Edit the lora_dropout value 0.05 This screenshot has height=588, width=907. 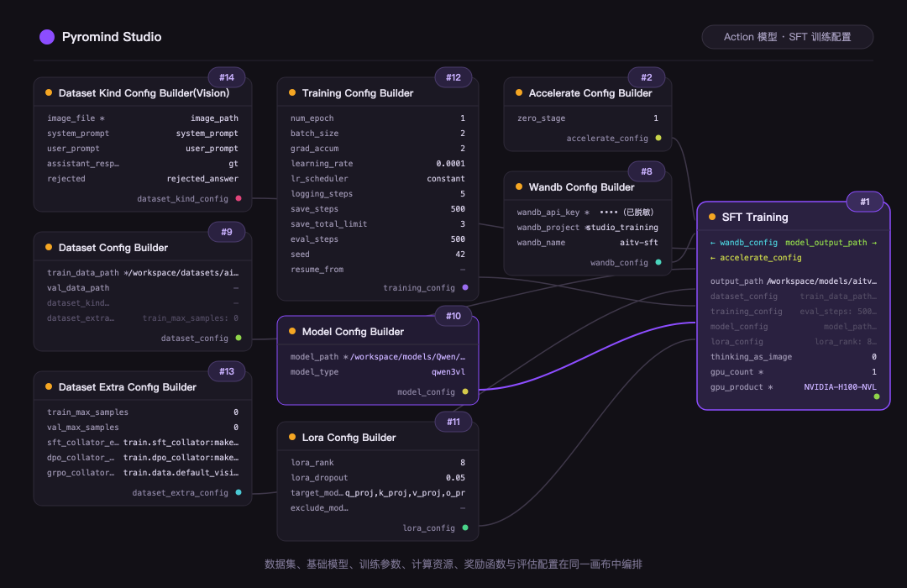455,477
